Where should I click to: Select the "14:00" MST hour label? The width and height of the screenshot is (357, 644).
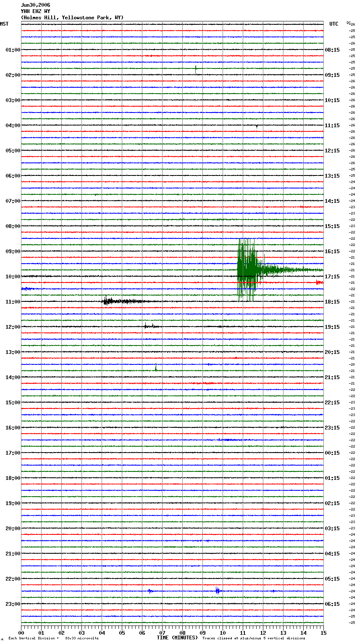tap(13, 377)
